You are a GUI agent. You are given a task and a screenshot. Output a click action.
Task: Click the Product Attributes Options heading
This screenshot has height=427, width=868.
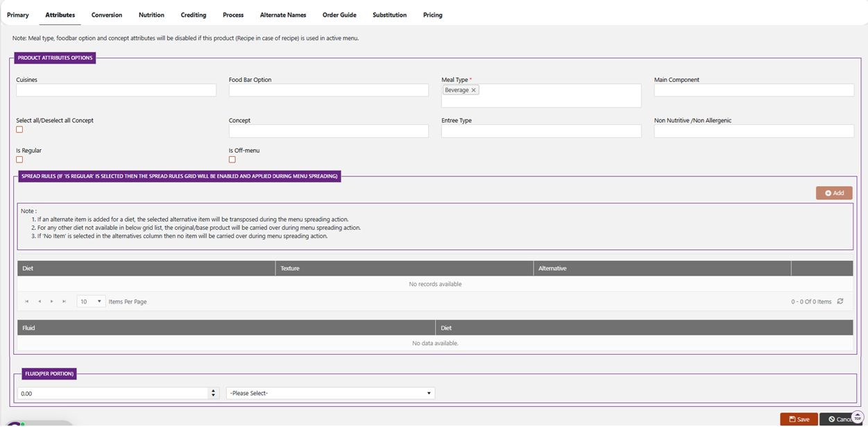pyautogui.click(x=55, y=58)
